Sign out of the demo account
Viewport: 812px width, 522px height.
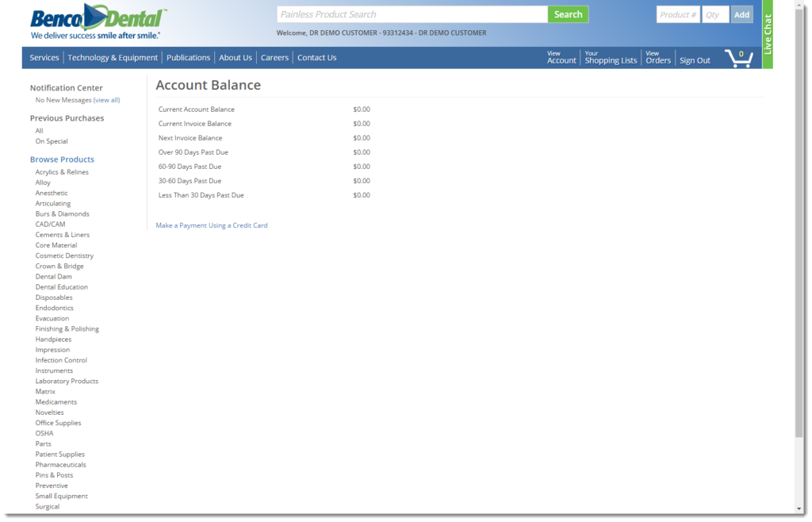coord(694,59)
